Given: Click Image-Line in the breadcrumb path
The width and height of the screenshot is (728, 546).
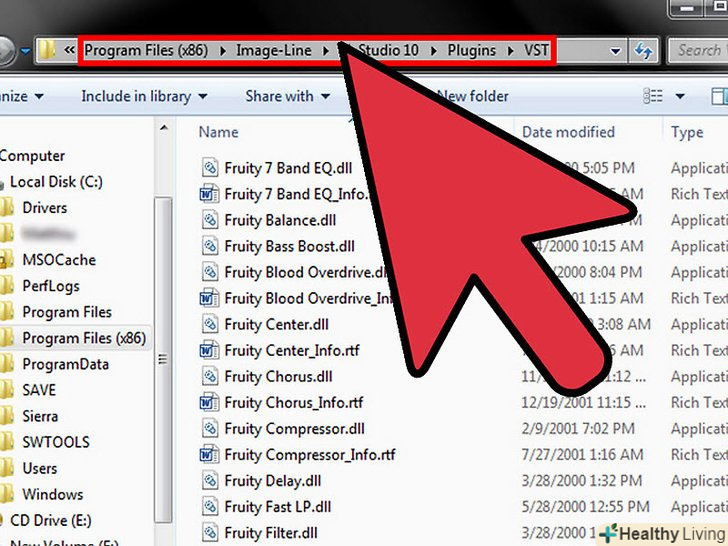Looking at the screenshot, I should [274, 50].
